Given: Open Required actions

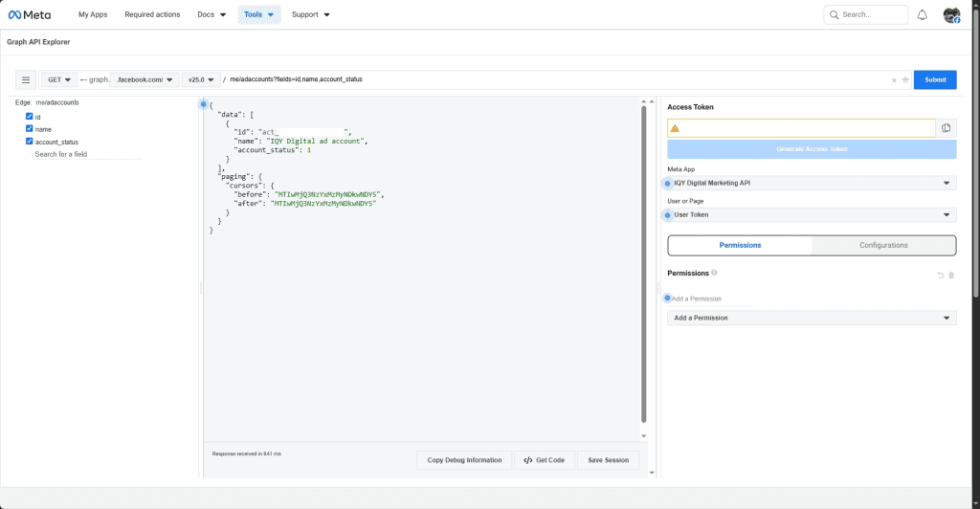Looking at the screenshot, I should tap(152, 14).
